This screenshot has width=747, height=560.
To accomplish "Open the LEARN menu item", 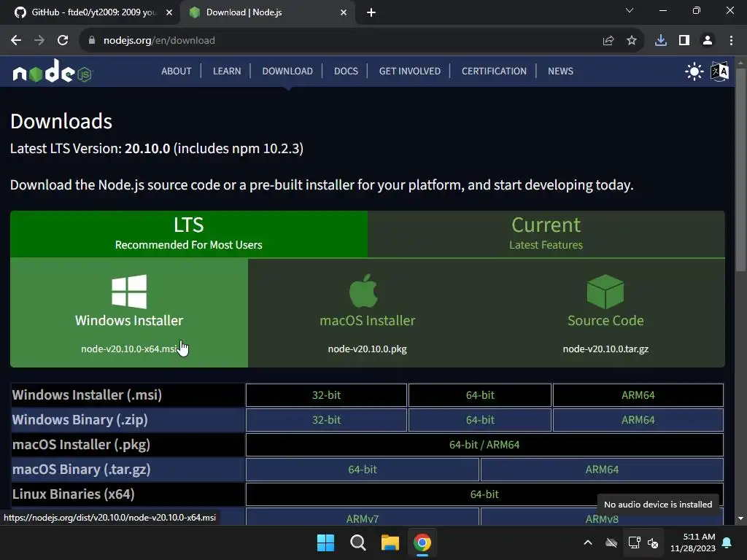I will pos(227,71).
